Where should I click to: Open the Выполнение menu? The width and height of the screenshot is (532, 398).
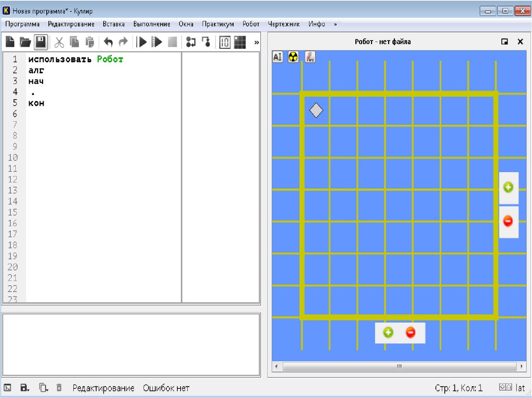[x=151, y=24]
